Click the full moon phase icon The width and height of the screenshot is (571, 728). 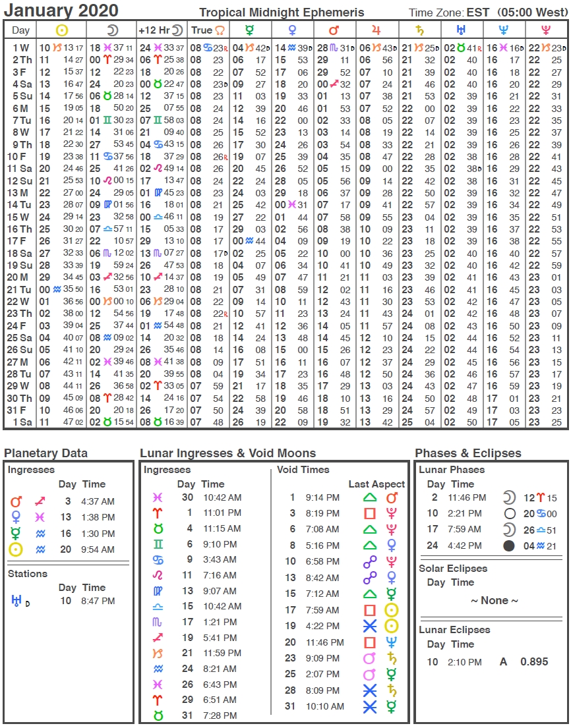pos(510,513)
